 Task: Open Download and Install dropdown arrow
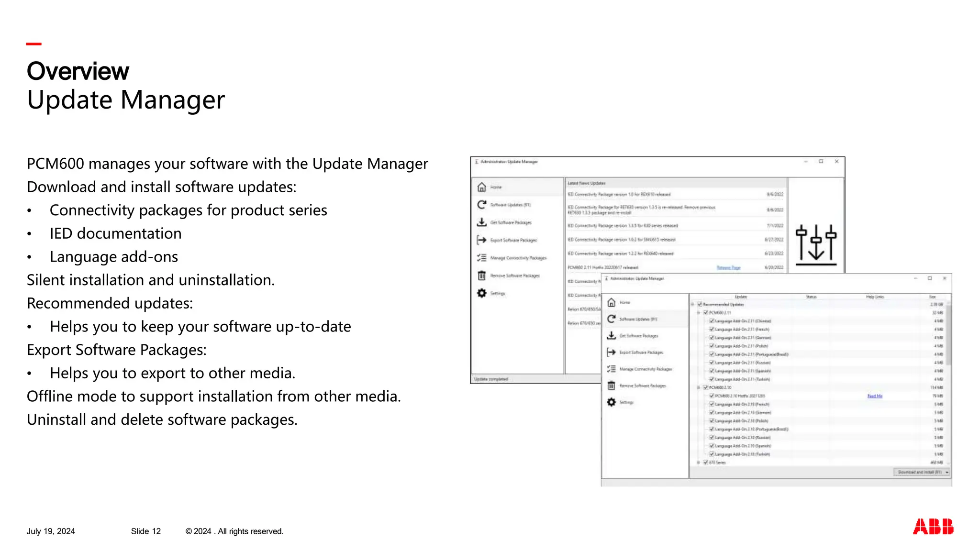click(x=947, y=472)
